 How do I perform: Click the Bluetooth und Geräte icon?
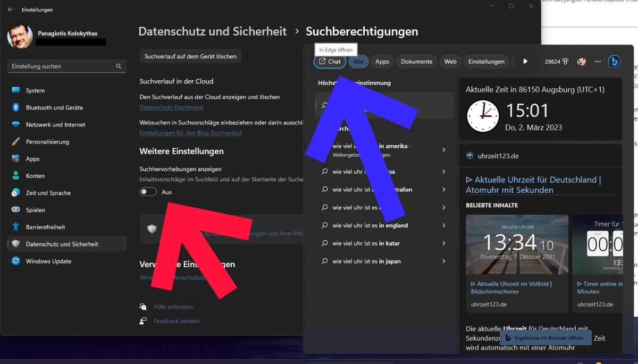tap(16, 107)
